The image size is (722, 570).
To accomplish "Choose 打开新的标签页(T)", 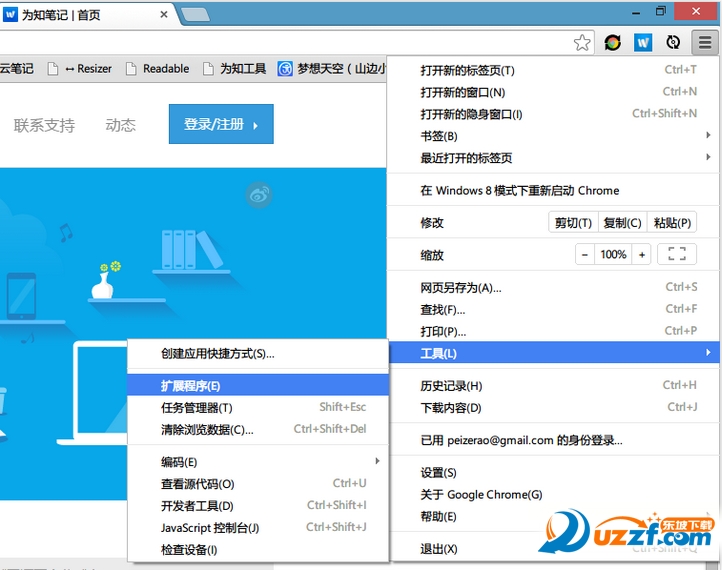I will 553,70.
